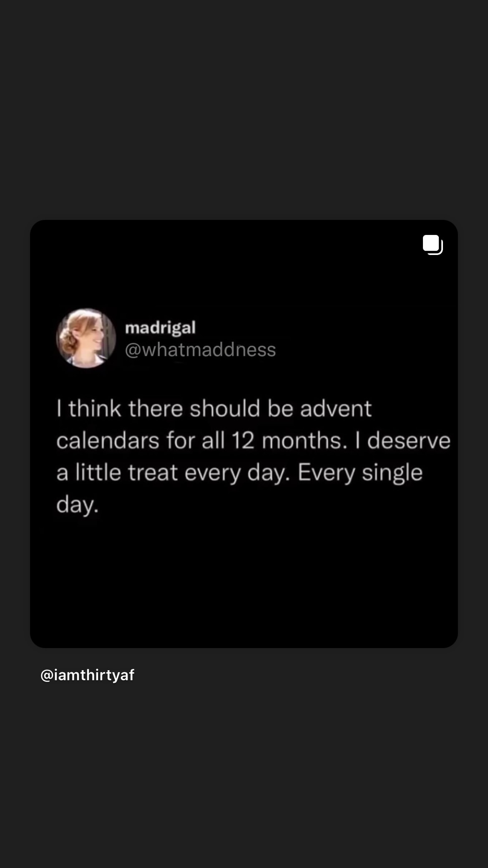
Task: Tap the word "calendars" in the tweet
Action: [x=108, y=440]
